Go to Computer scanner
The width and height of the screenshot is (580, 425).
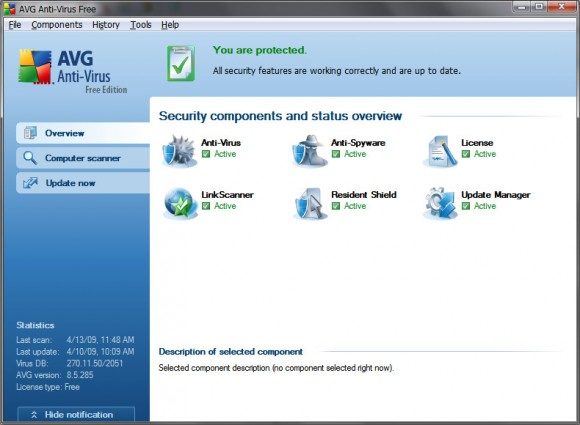pos(83,158)
